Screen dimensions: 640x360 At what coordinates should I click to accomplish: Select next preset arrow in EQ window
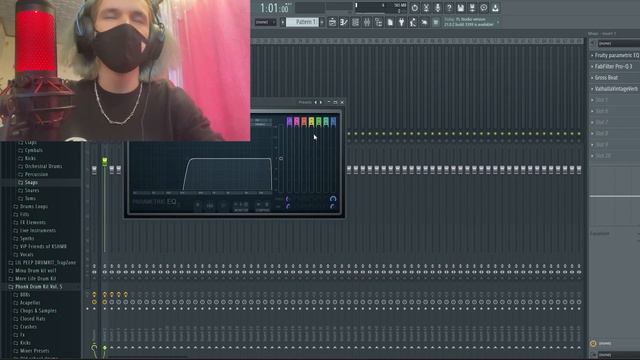coord(321,102)
